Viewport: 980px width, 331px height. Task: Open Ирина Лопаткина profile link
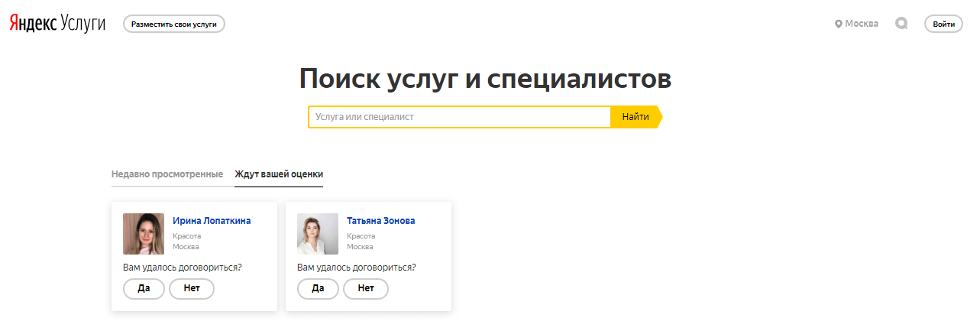pos(212,221)
